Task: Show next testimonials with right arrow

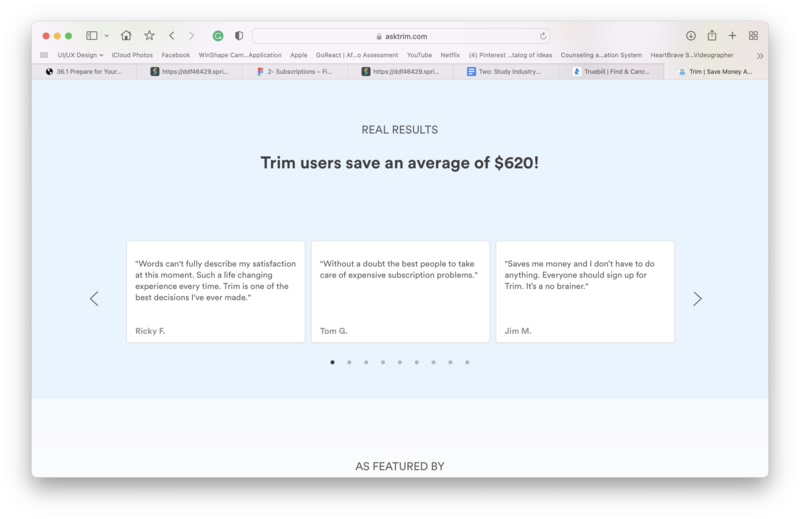Action: [697, 299]
